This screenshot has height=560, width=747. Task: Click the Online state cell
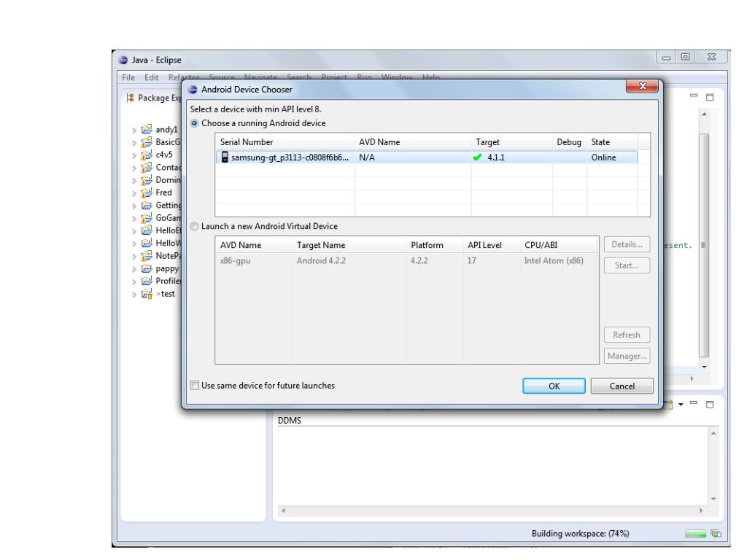pyautogui.click(x=603, y=157)
